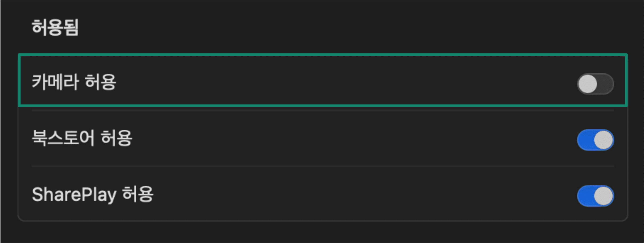Enable the 카메라 허용 switch
Viewport: 644px width, 243px height.
[x=595, y=84]
